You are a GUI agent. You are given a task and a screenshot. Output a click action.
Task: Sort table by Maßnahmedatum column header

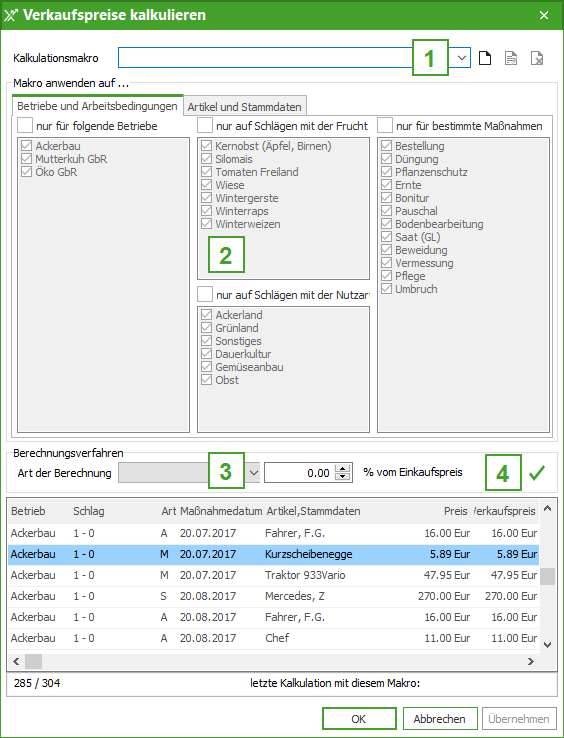tap(221, 511)
